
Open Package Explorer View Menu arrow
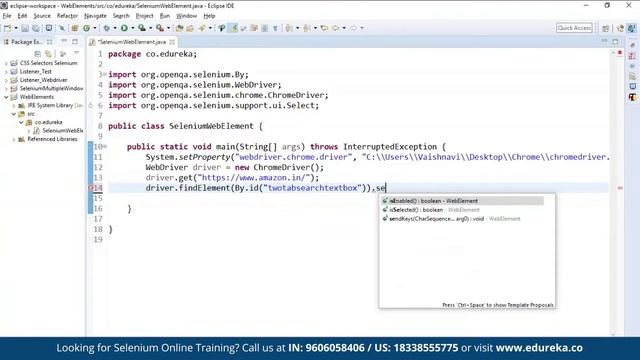point(76,53)
